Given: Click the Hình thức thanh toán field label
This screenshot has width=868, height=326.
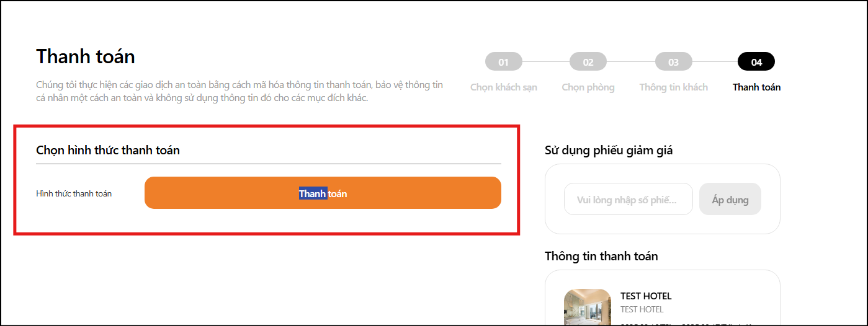Looking at the screenshot, I should tap(74, 193).
